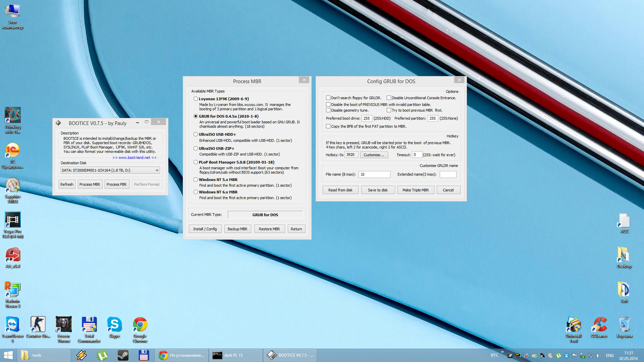Click the volume icon in system tray
The height and width of the screenshot is (362, 644).
pyautogui.click(x=599, y=356)
